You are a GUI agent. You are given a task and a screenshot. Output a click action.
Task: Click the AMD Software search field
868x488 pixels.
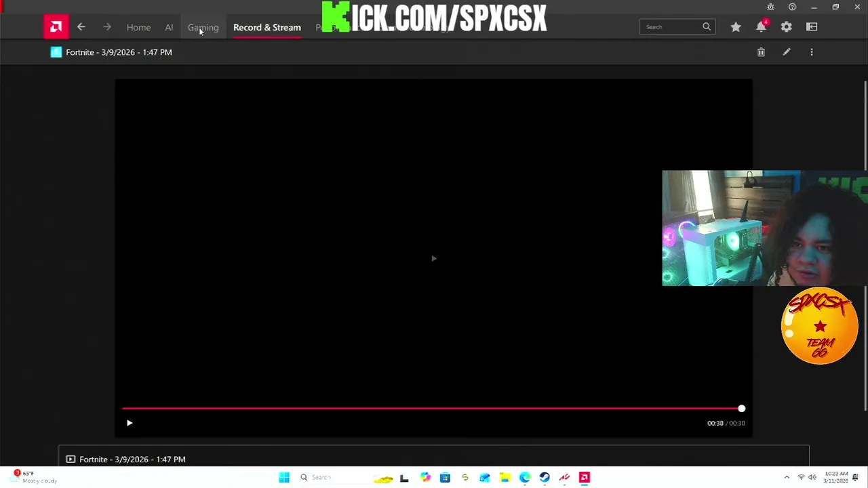(x=677, y=27)
